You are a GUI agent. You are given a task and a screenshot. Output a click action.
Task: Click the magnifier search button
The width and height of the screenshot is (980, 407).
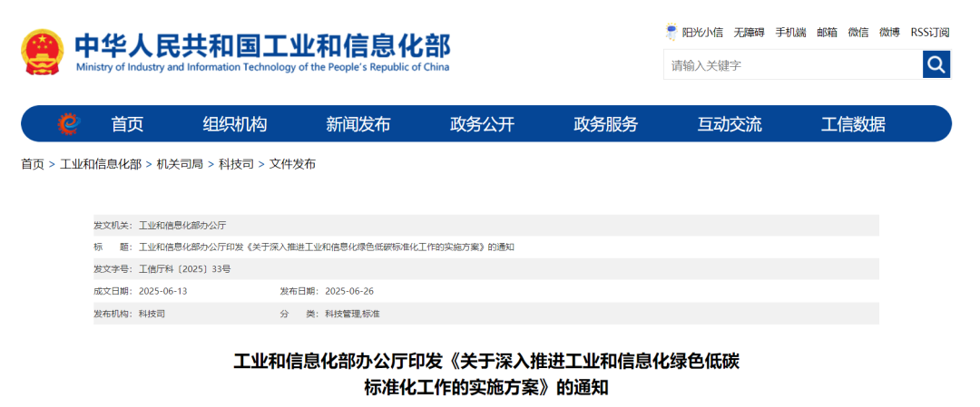point(936,64)
